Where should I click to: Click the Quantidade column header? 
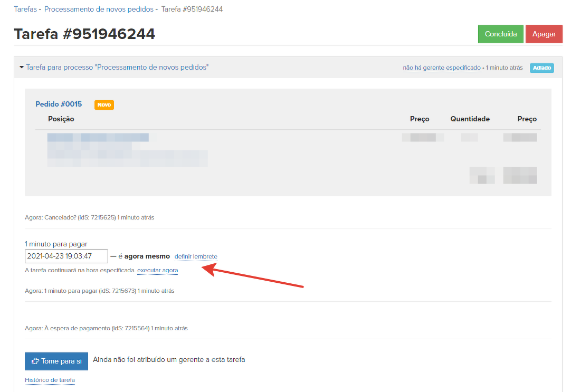pos(470,119)
